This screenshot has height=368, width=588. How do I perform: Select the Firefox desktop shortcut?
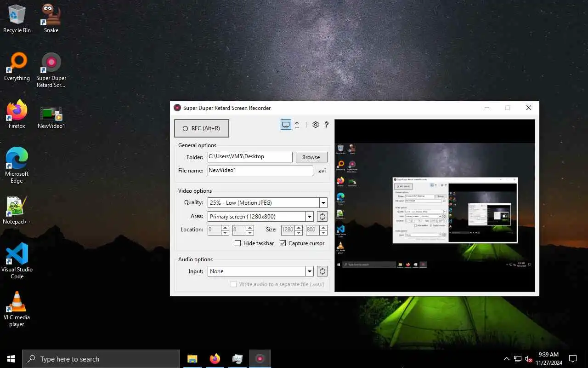tap(17, 115)
